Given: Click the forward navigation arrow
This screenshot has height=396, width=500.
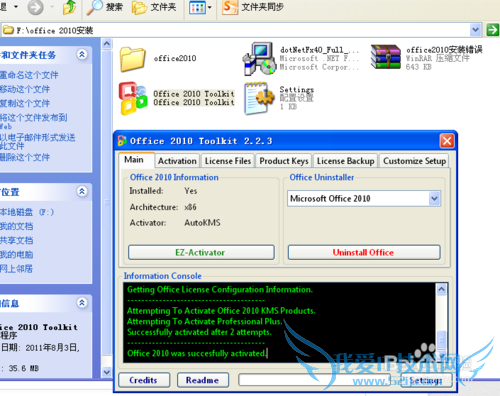Looking at the screenshot, I should pos(35,7).
